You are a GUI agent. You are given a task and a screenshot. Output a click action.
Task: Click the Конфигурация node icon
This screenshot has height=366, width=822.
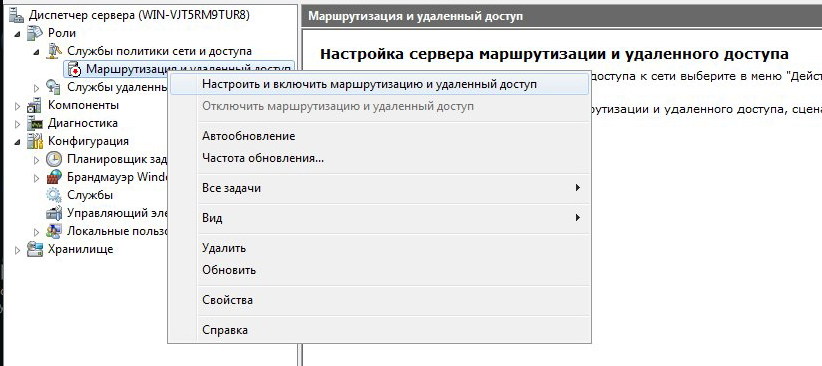[36, 141]
